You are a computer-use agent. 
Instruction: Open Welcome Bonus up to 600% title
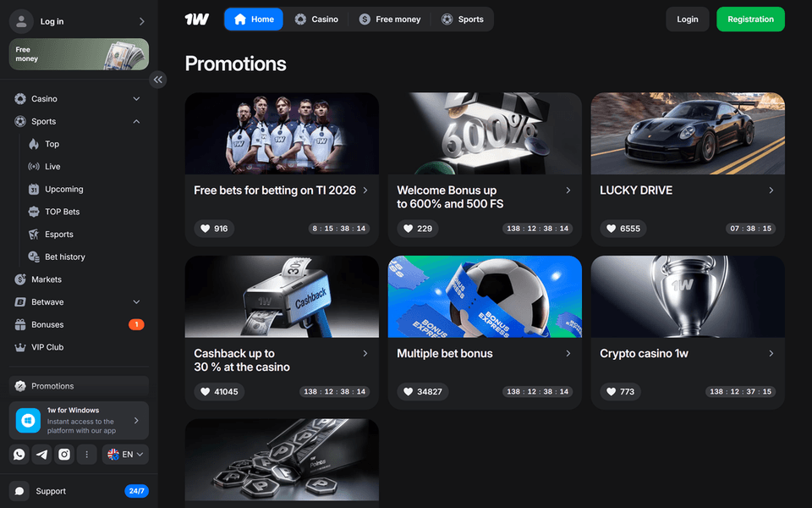click(x=449, y=197)
